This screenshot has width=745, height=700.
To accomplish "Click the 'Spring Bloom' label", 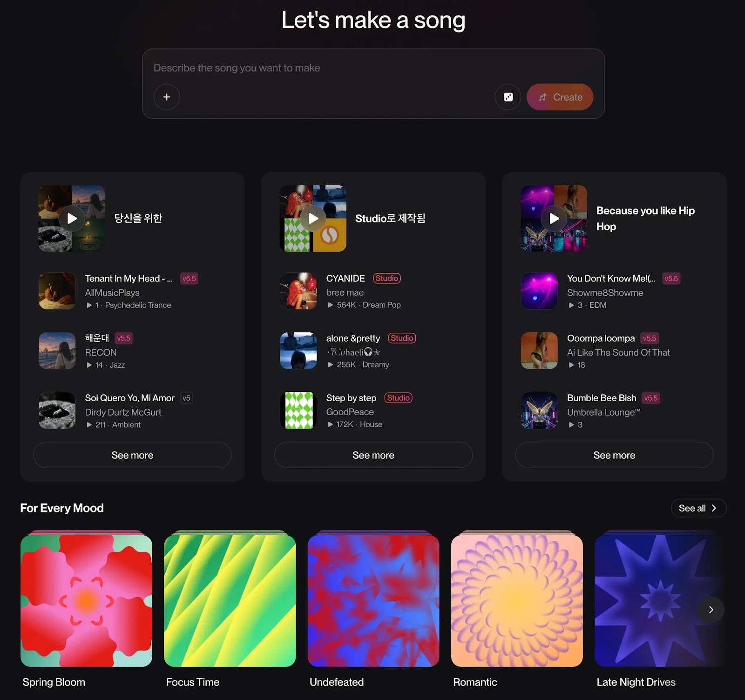I will (54, 682).
